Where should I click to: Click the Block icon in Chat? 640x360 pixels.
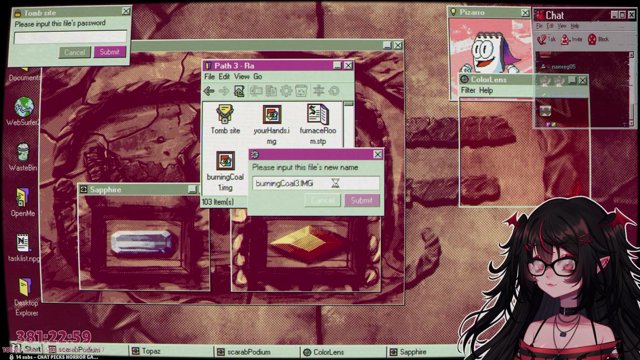598,39
